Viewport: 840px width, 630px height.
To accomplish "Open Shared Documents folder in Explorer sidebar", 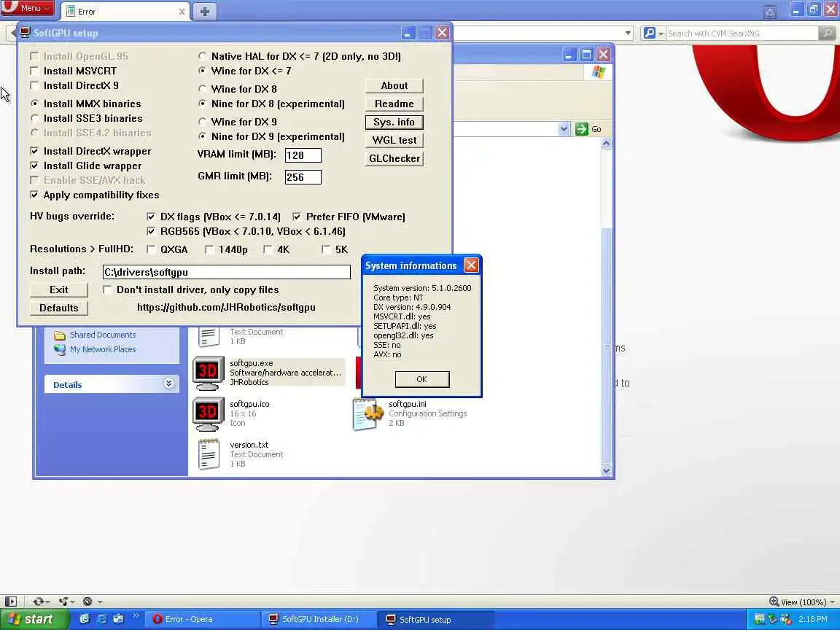I will [103, 335].
